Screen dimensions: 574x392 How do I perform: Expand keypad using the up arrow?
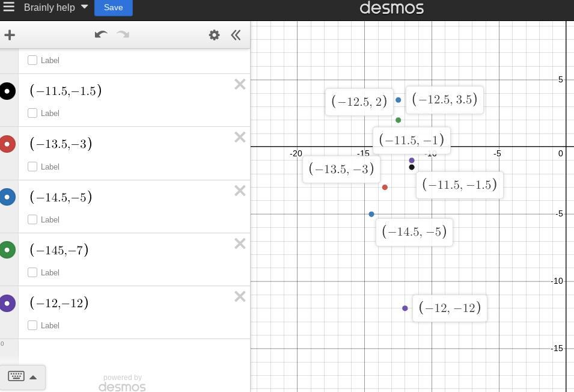[33, 377]
